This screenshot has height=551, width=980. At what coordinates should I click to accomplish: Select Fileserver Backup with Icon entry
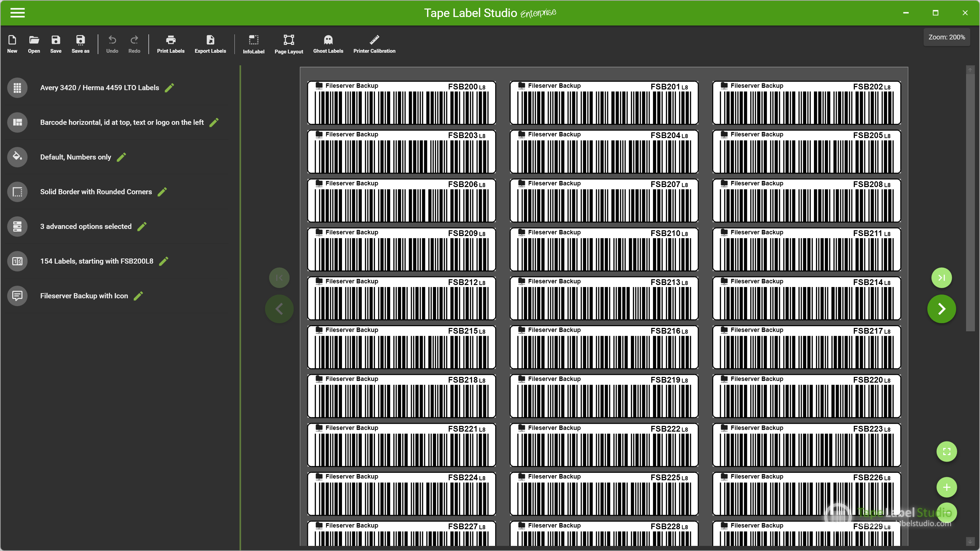pos(84,296)
